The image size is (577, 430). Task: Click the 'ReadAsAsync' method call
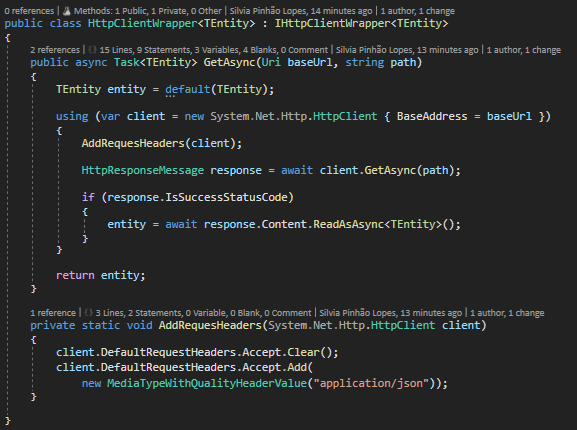pyautogui.click(x=348, y=224)
